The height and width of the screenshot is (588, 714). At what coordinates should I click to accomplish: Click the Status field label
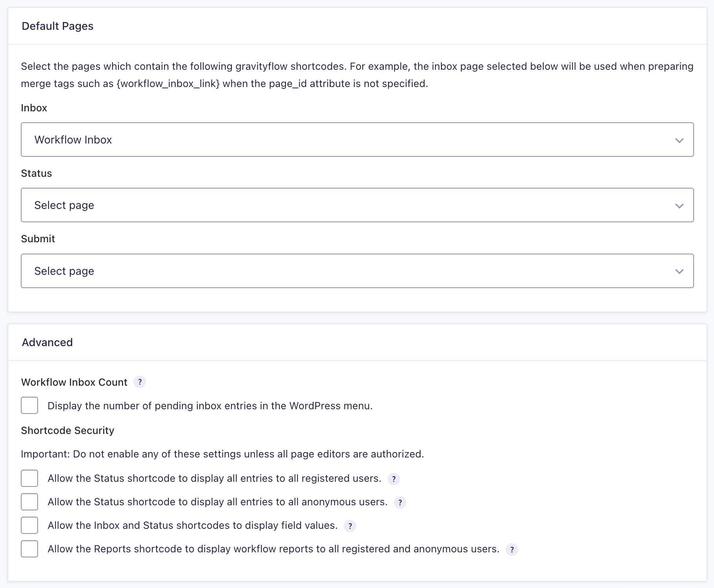coord(36,173)
